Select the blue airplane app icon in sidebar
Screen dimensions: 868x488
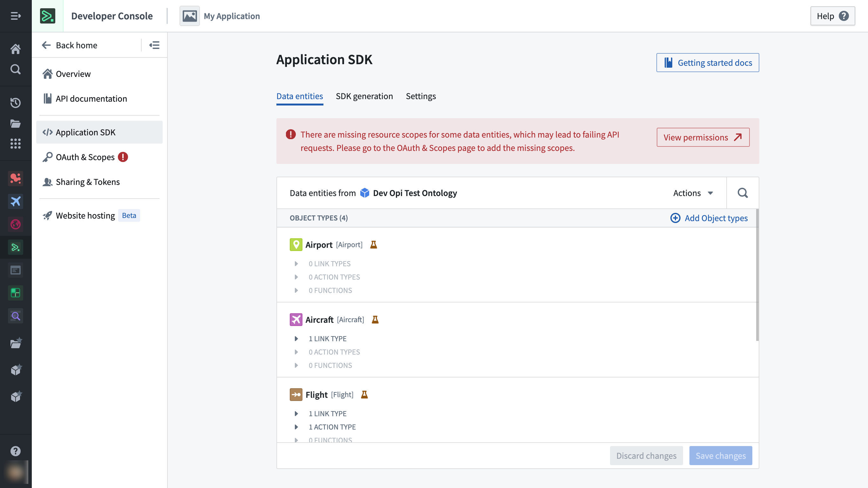(16, 201)
